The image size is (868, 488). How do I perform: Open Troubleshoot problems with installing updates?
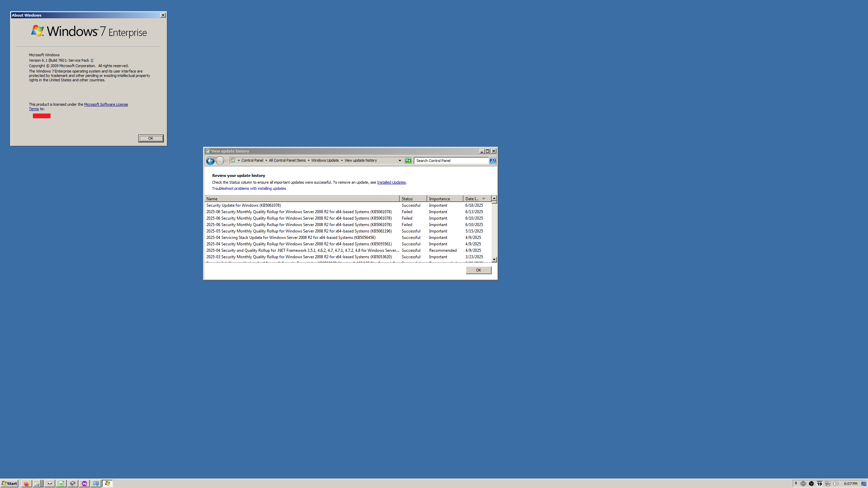[249, 188]
